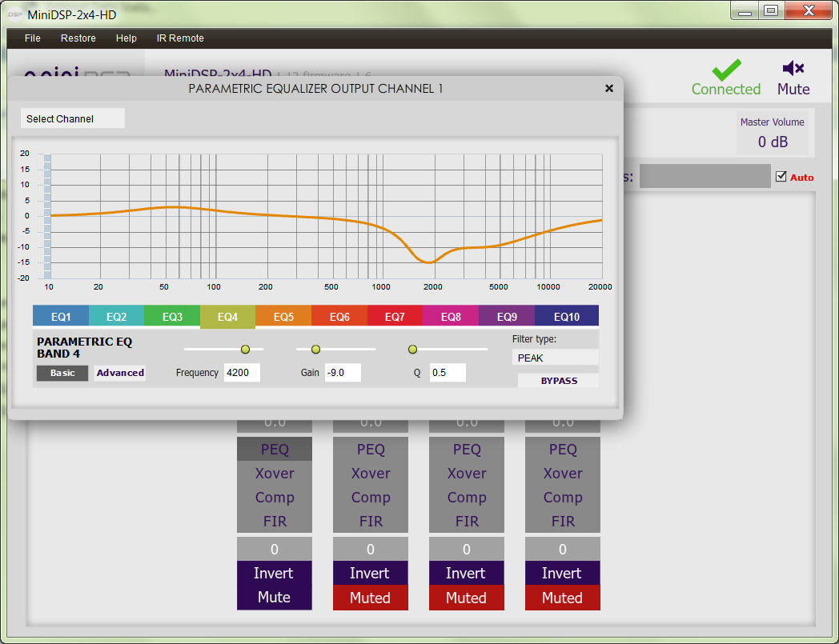Open PEQ for fourth output channel

point(563,450)
